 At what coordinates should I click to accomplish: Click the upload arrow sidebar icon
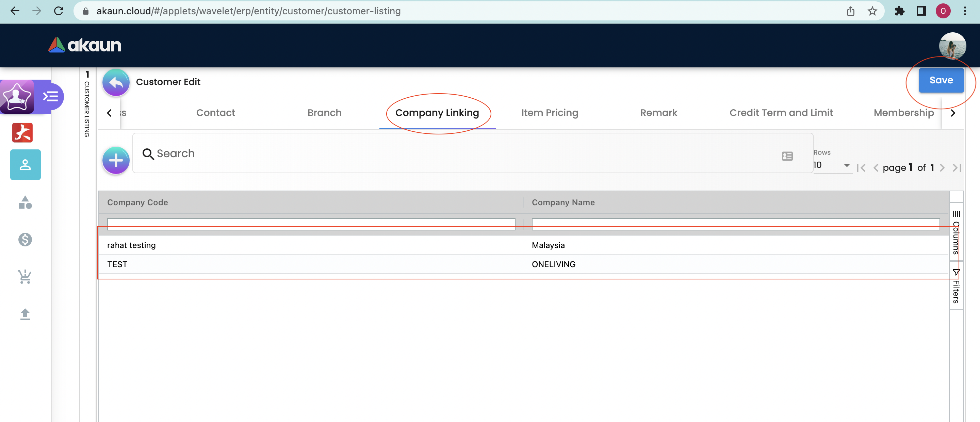point(25,314)
